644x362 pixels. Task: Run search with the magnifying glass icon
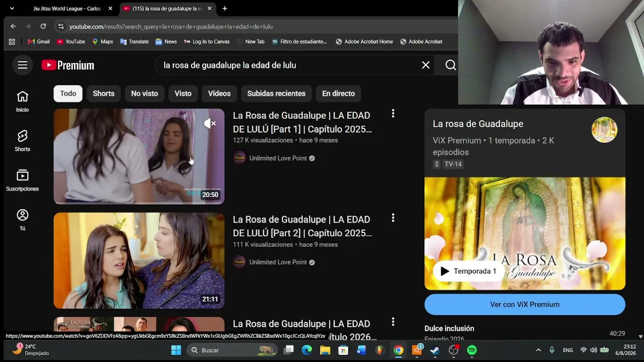point(450,65)
